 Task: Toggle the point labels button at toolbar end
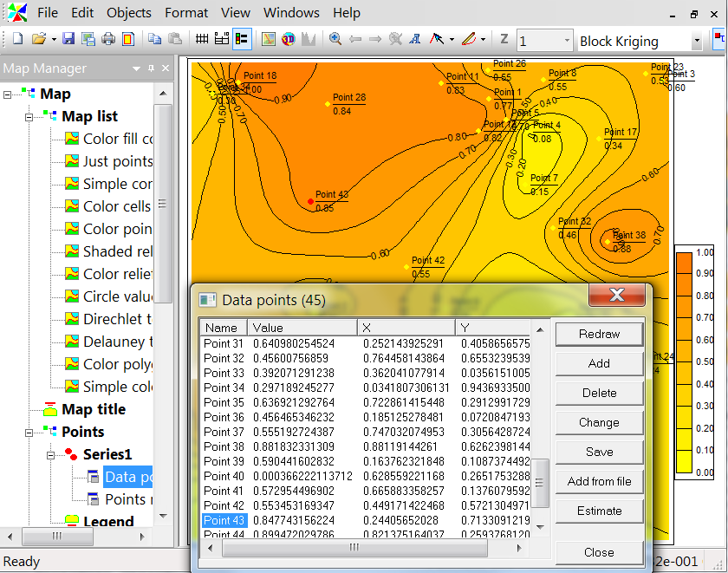[x=719, y=39]
